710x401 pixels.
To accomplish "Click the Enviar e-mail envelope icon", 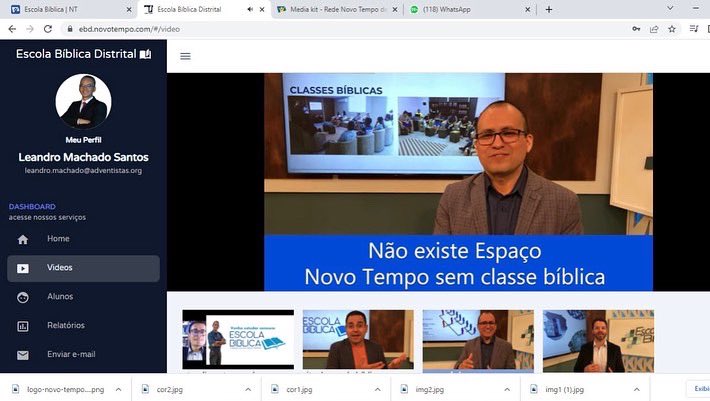I will tap(23, 355).
